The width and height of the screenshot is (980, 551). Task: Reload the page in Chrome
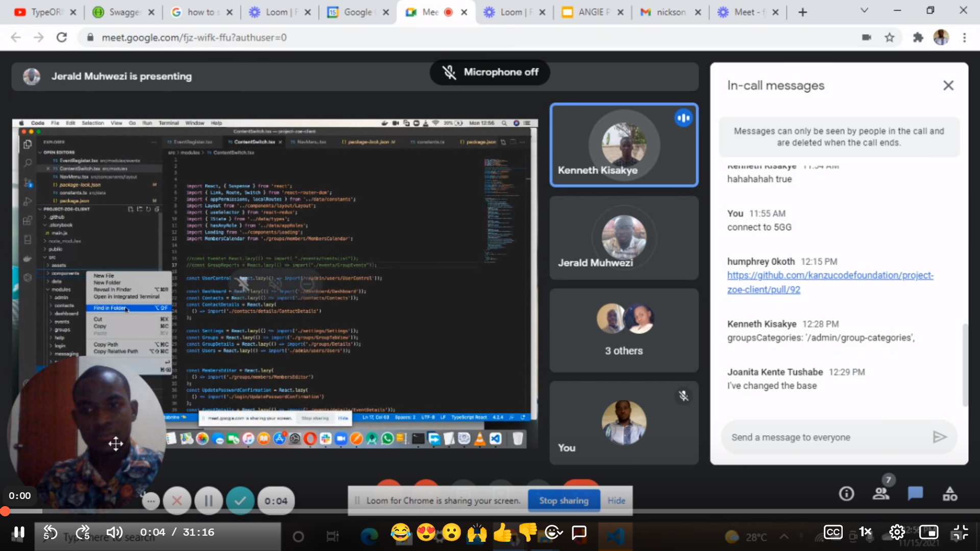click(x=62, y=37)
